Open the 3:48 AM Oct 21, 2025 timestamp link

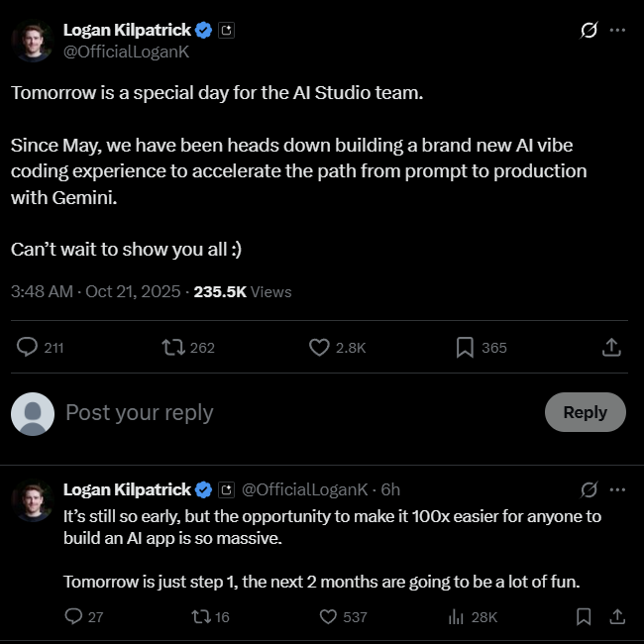(96, 291)
